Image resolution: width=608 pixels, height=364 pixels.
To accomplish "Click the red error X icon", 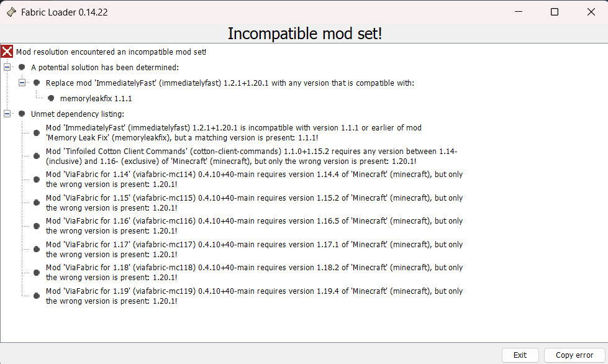I will (6, 52).
